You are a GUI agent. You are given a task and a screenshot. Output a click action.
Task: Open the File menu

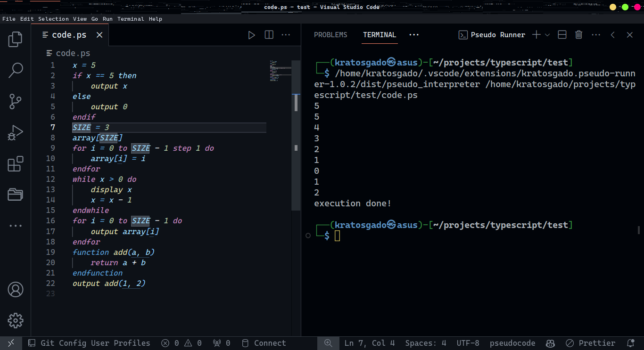point(9,19)
